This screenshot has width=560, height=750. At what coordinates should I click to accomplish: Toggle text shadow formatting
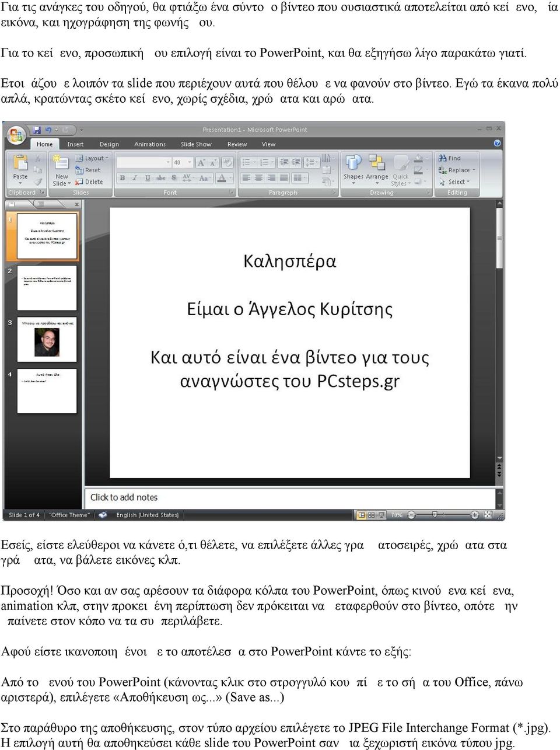click(x=174, y=178)
